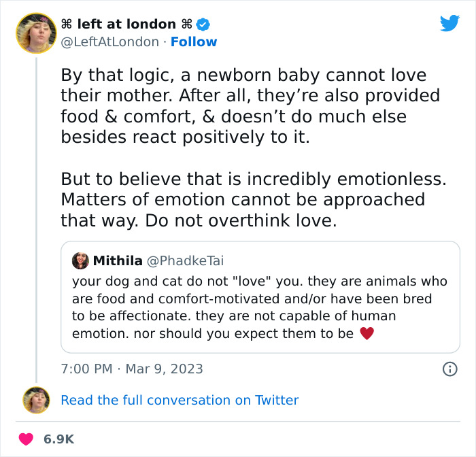This screenshot has width=476, height=457.
Task: Click the small avatar beside the conversation link
Action: [35, 400]
